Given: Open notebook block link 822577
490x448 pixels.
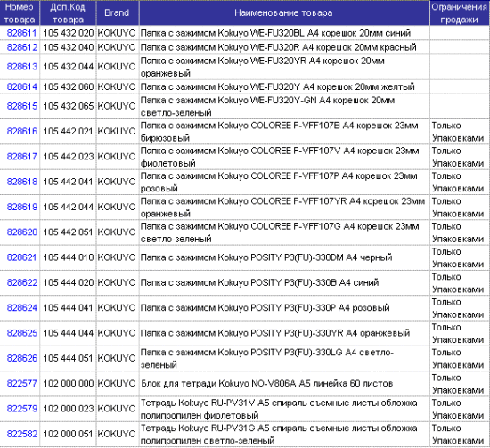Looking at the screenshot, I should 22,383.
